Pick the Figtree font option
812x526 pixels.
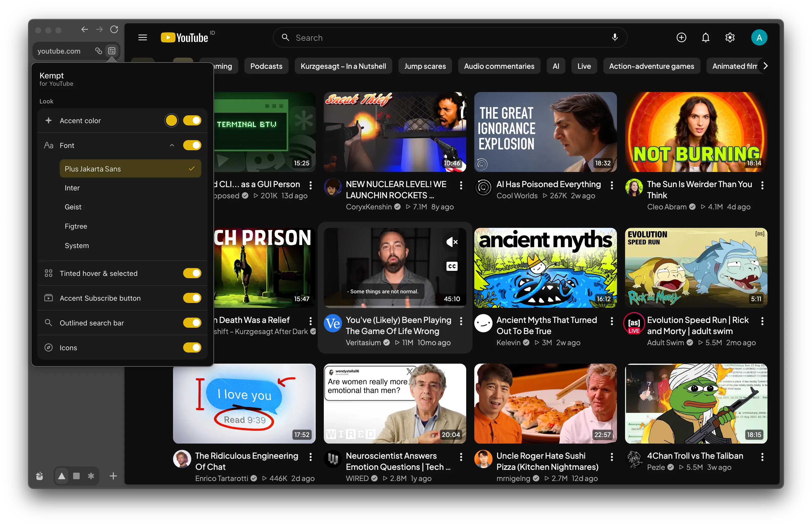pos(130,227)
